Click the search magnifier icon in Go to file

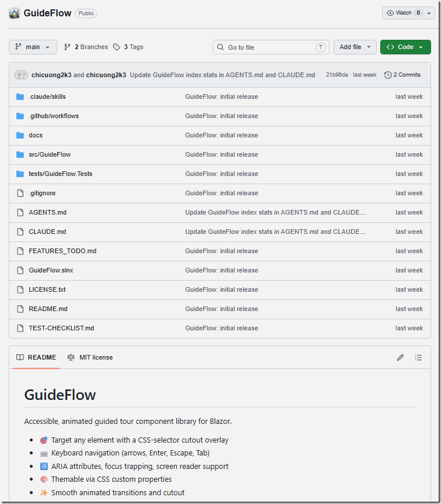(220, 47)
